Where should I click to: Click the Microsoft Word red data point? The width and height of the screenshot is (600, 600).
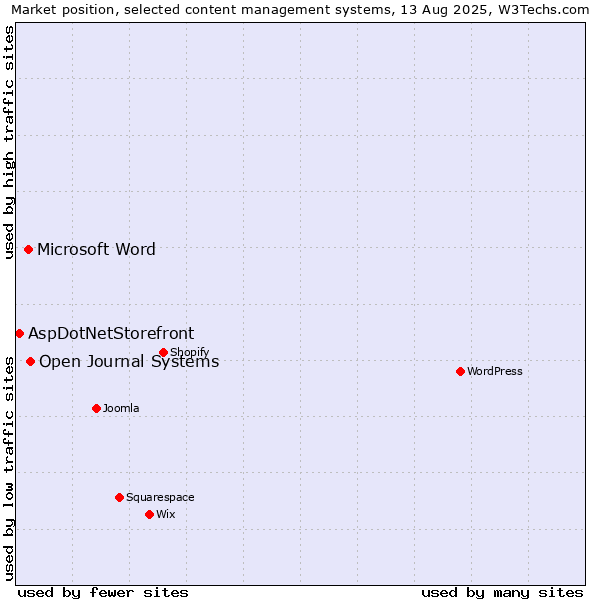coord(28,249)
